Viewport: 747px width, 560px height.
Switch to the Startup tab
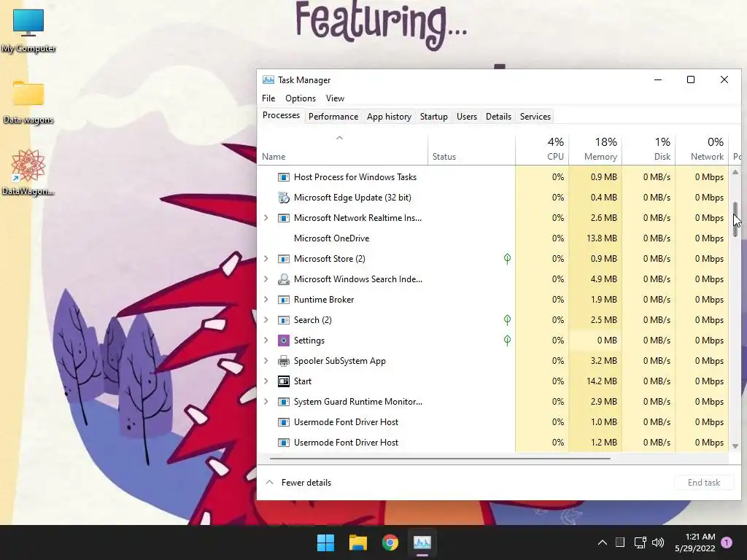434,117
